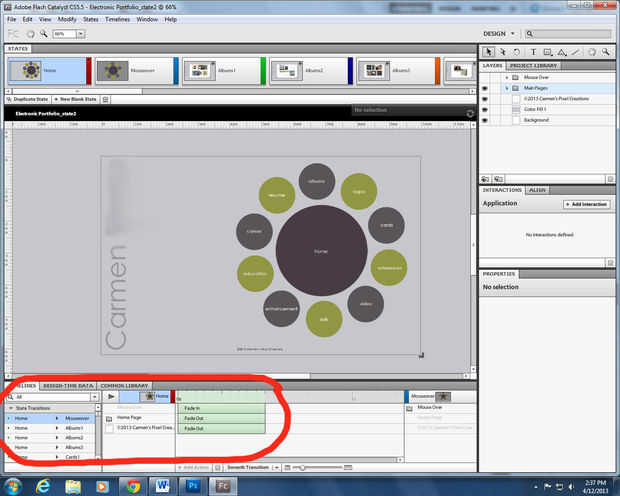Open the Edit menu
This screenshot has width=620, height=496.
[27, 19]
